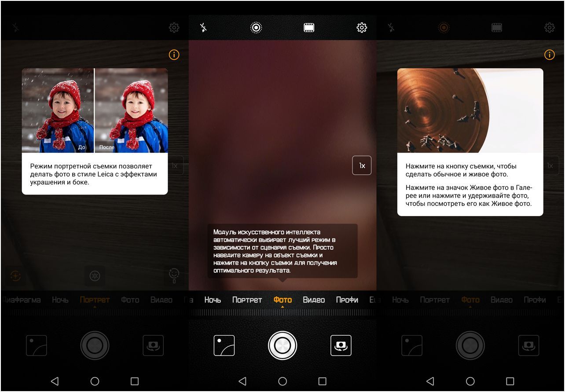Open the film strip filter icon in the middle screen
Image resolution: width=565 pixels, height=392 pixels.
tap(309, 28)
